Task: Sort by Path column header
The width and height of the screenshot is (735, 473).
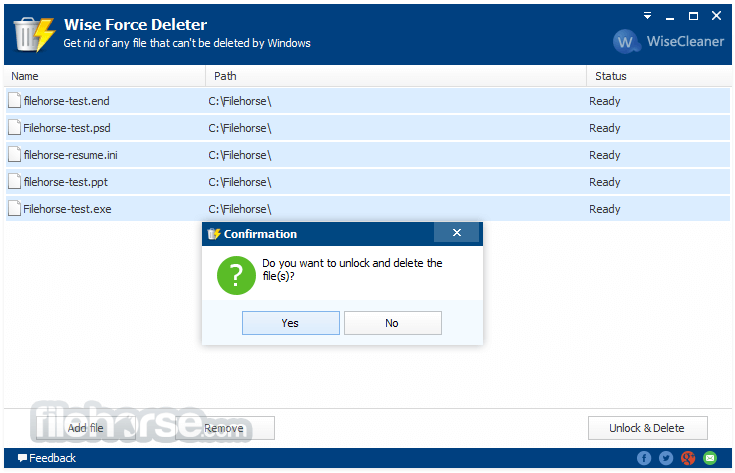Action: [x=396, y=76]
